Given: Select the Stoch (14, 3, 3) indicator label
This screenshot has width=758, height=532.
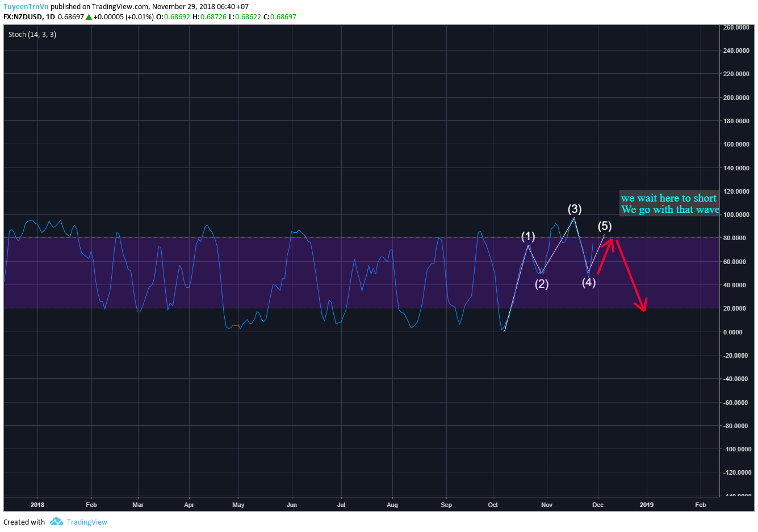Looking at the screenshot, I should click(x=32, y=35).
